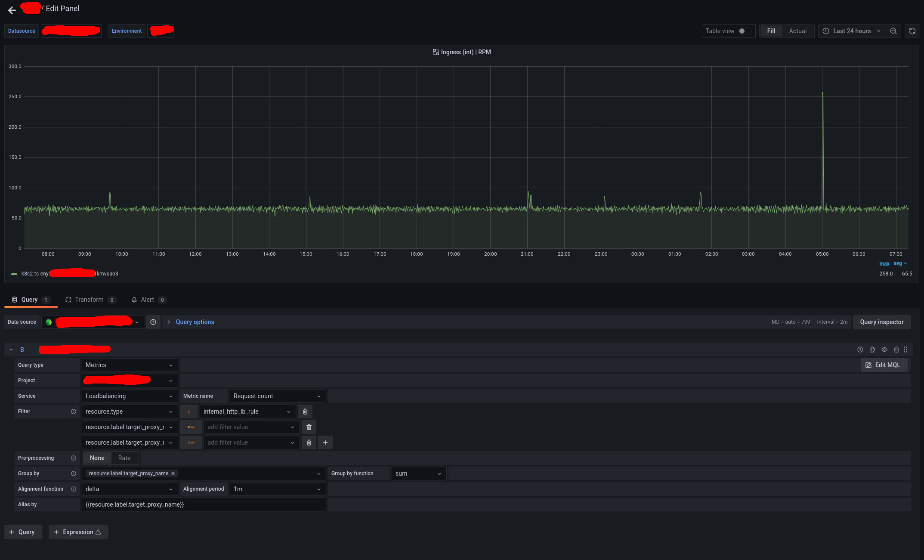Delete query B with its trash icon
Viewport: 924px width, 560px height.
click(896, 350)
